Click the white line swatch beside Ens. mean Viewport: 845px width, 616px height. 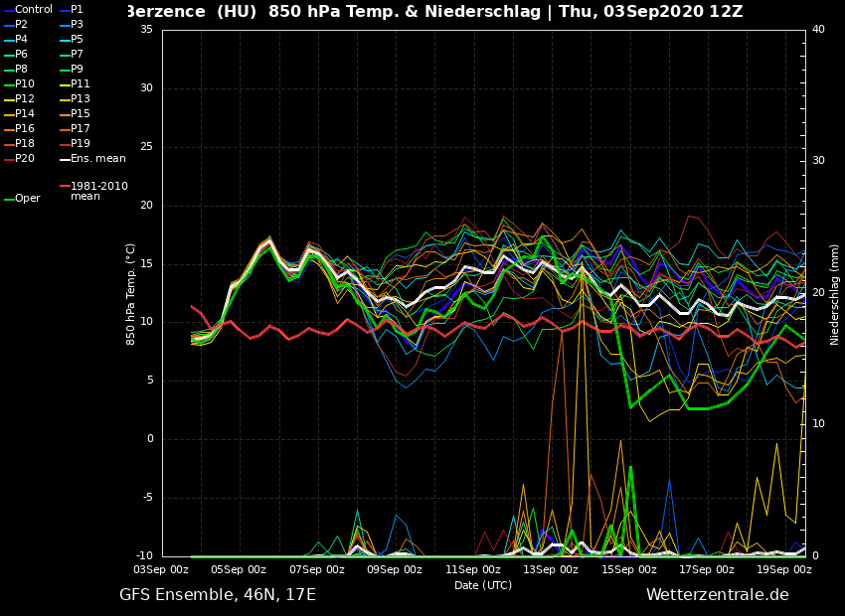(x=64, y=160)
